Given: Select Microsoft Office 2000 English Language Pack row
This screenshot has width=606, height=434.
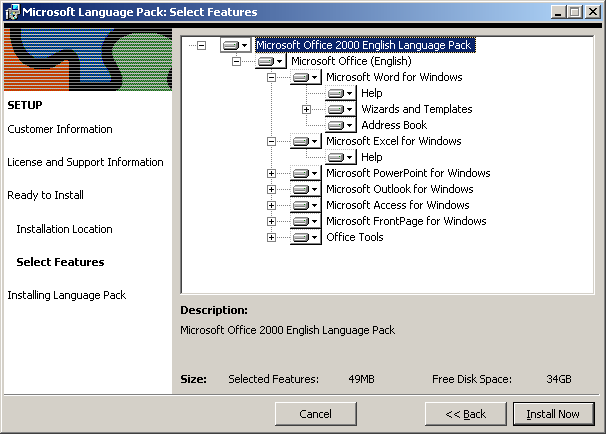Looking at the screenshot, I should click(364, 45).
